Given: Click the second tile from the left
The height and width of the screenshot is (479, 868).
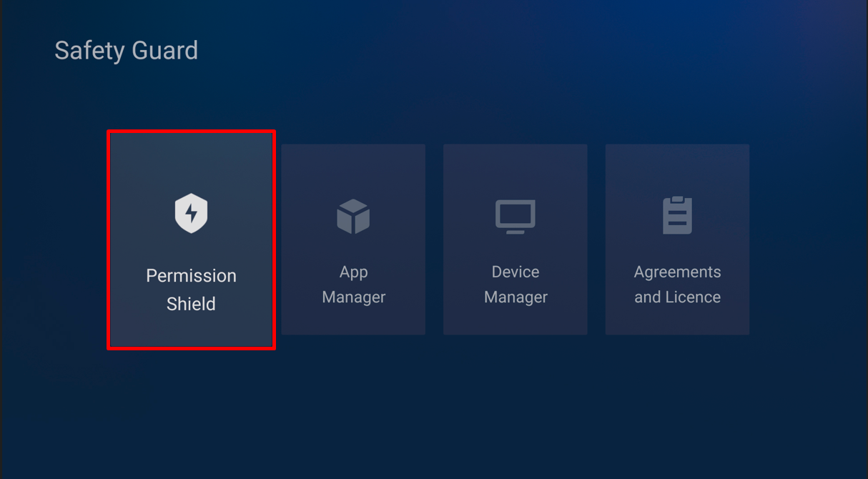Looking at the screenshot, I should click(x=353, y=239).
